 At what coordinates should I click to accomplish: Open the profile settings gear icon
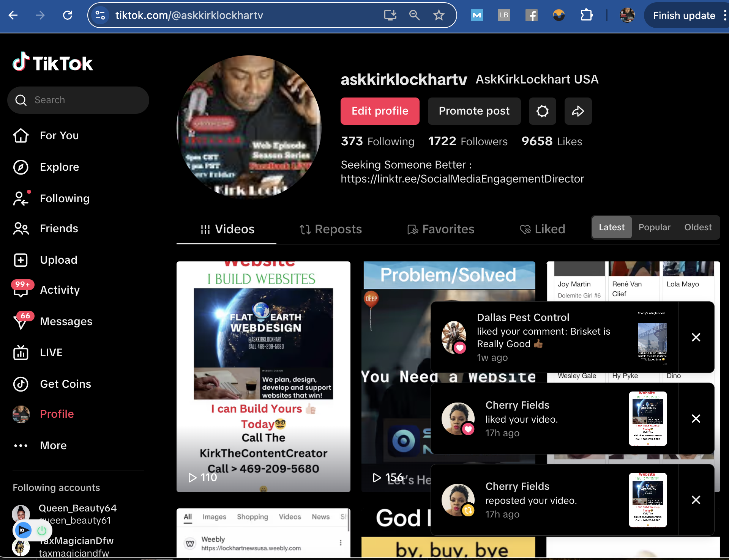point(542,111)
